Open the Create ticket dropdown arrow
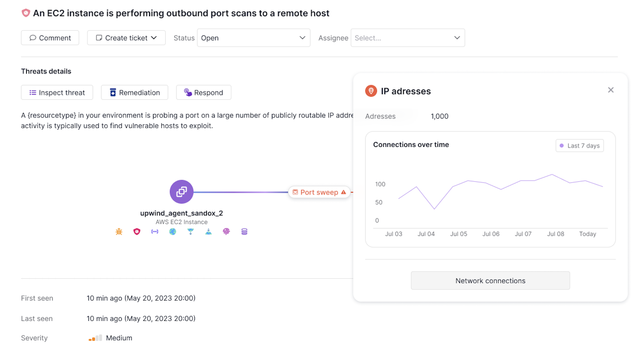 [x=154, y=38]
